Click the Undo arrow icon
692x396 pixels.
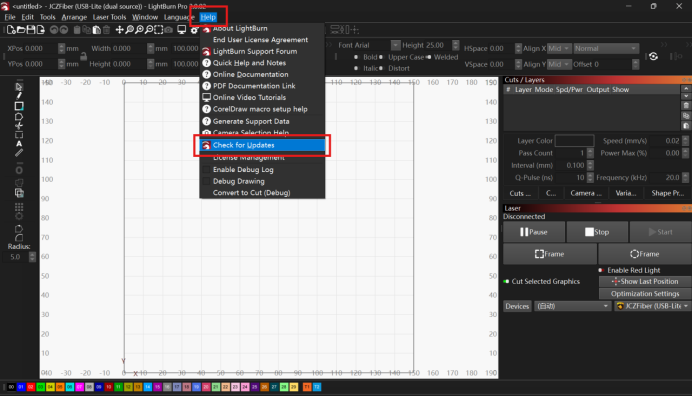tap(54, 30)
